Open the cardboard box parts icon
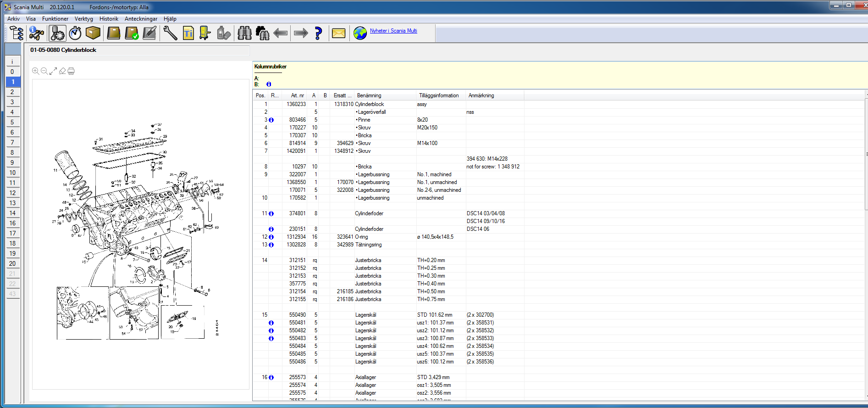The height and width of the screenshot is (408, 868). coord(93,33)
